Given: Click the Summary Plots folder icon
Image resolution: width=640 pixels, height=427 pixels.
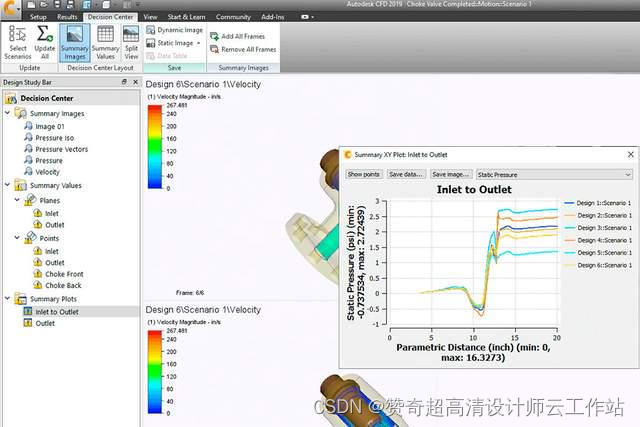Looking at the screenshot, I should click(20, 299).
